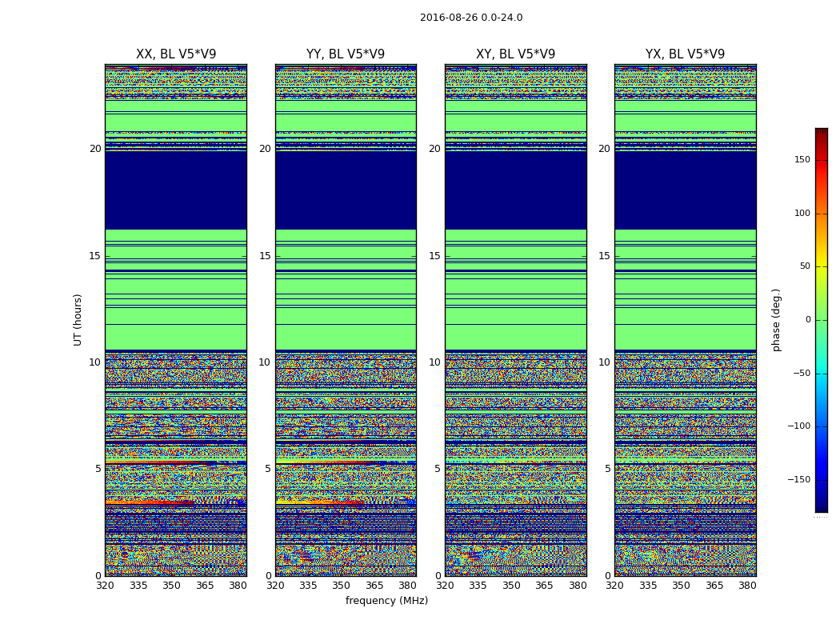Click the colorbar tick label 50
The image size is (840, 640).
point(805,266)
